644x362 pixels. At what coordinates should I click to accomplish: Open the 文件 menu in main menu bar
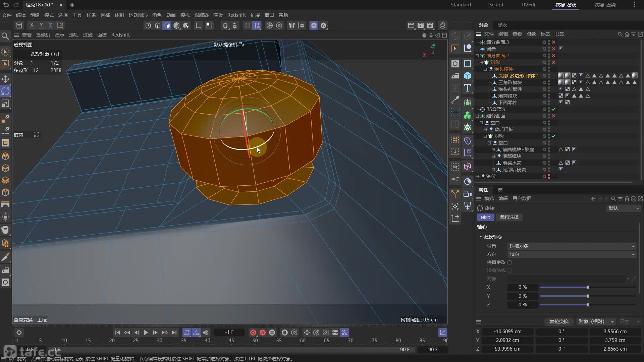pos(7,15)
